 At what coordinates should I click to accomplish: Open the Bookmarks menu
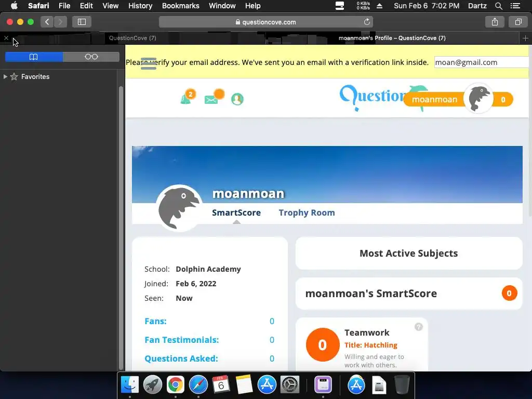[180, 6]
